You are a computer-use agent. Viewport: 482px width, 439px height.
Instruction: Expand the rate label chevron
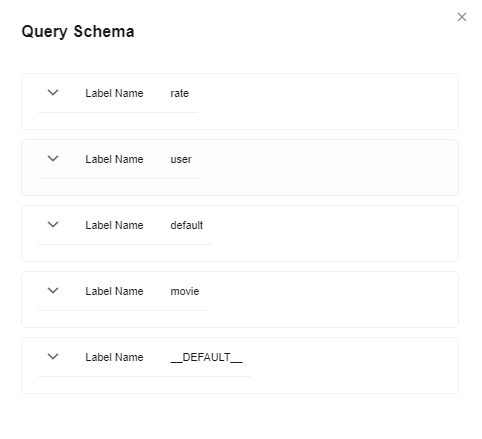click(53, 92)
